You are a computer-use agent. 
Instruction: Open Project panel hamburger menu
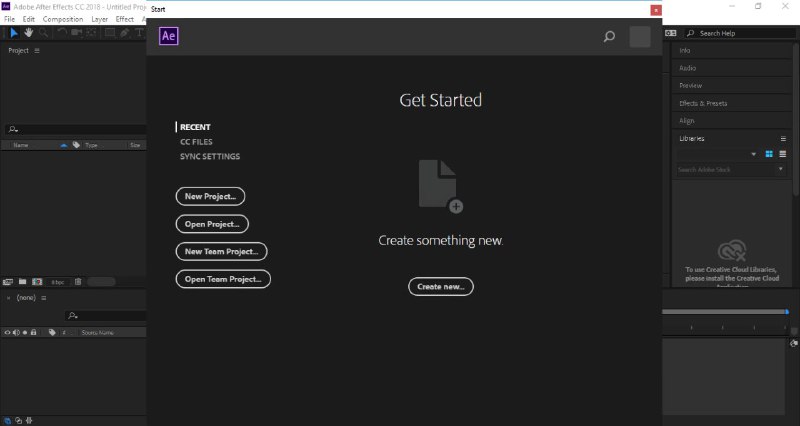pyautogui.click(x=37, y=51)
